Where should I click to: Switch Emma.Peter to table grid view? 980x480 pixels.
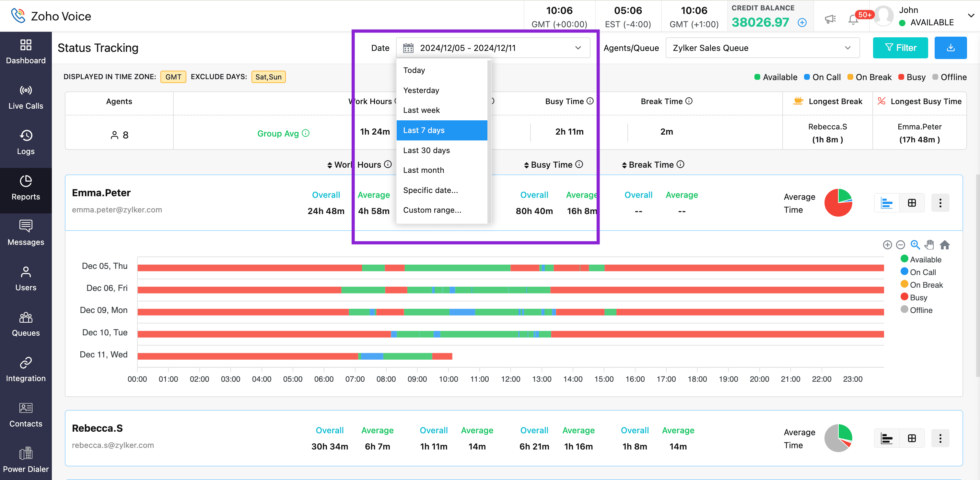912,203
